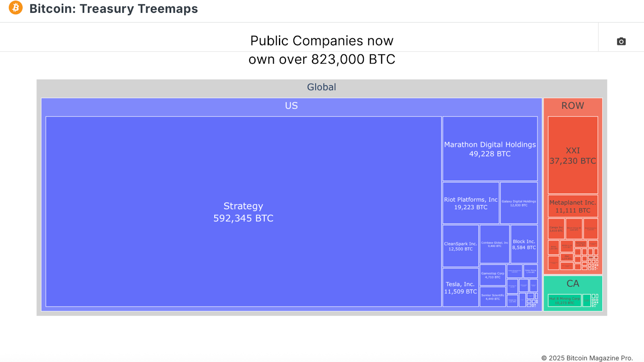
Task: Click the ROW section header
Action: point(572,105)
